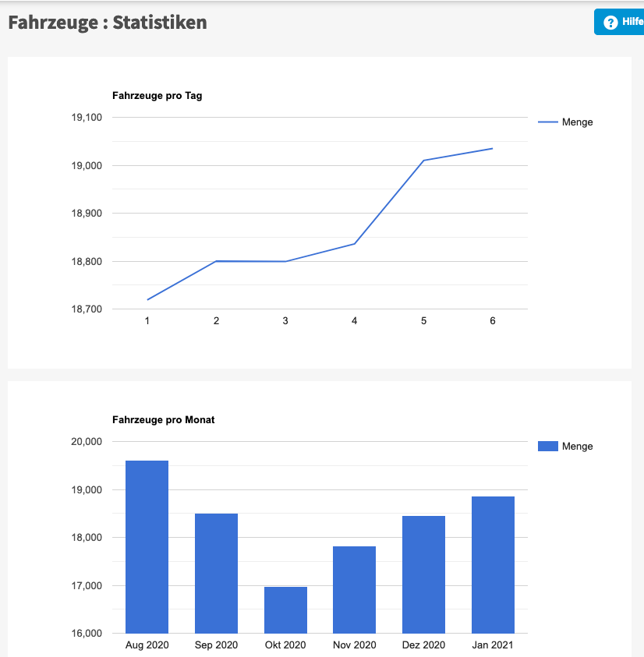Image resolution: width=644 pixels, height=657 pixels.
Task: Click the Menge line legend marker in daily chart
Action: tap(548, 122)
